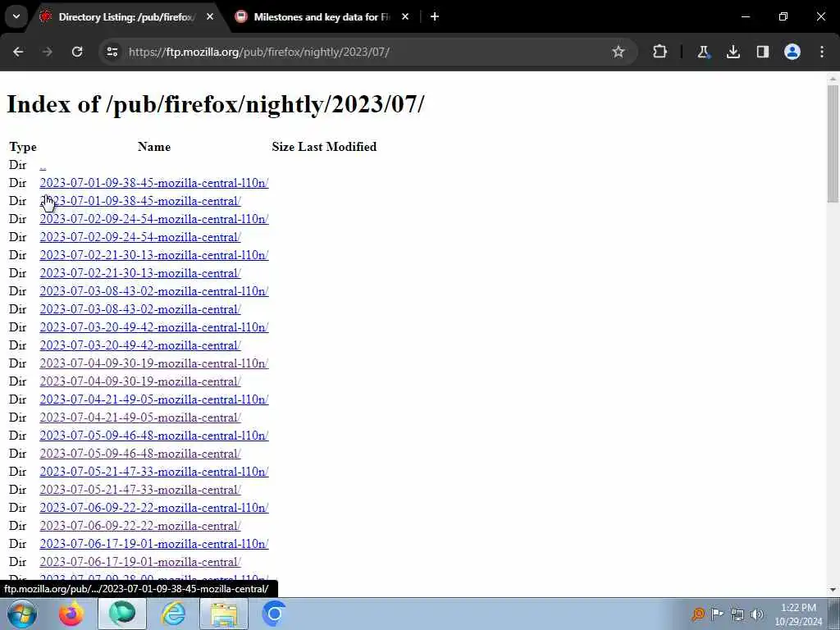This screenshot has width=840, height=630.
Task: Launch Firefox from the taskbar
Action: (x=71, y=614)
